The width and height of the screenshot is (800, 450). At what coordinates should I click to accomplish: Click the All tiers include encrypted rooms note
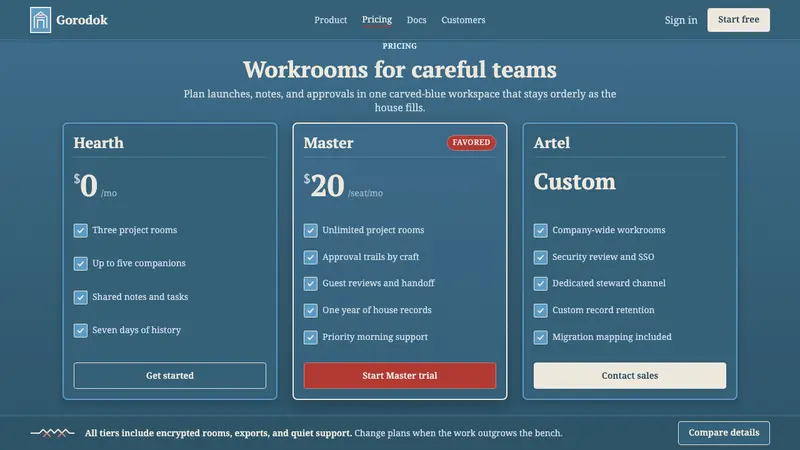pyautogui.click(x=323, y=433)
